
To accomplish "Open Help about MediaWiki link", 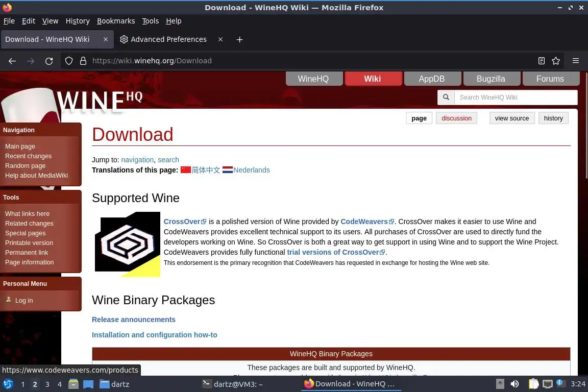I will pos(36,176).
